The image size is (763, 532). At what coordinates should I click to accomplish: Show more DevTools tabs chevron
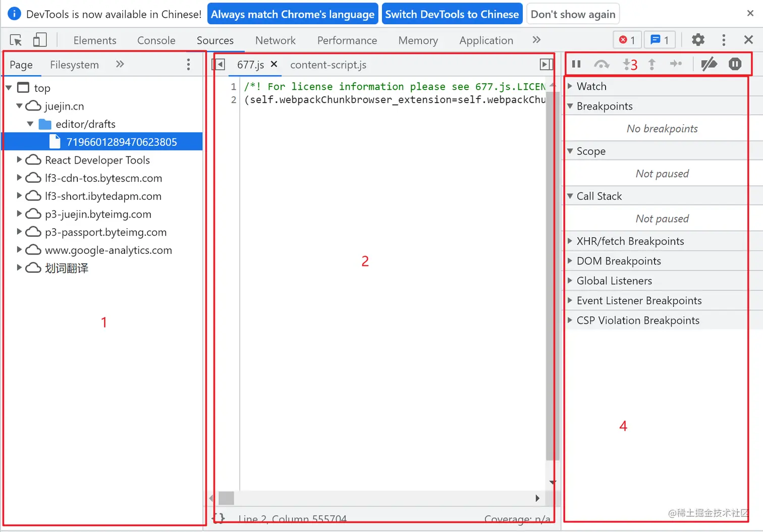tap(536, 40)
